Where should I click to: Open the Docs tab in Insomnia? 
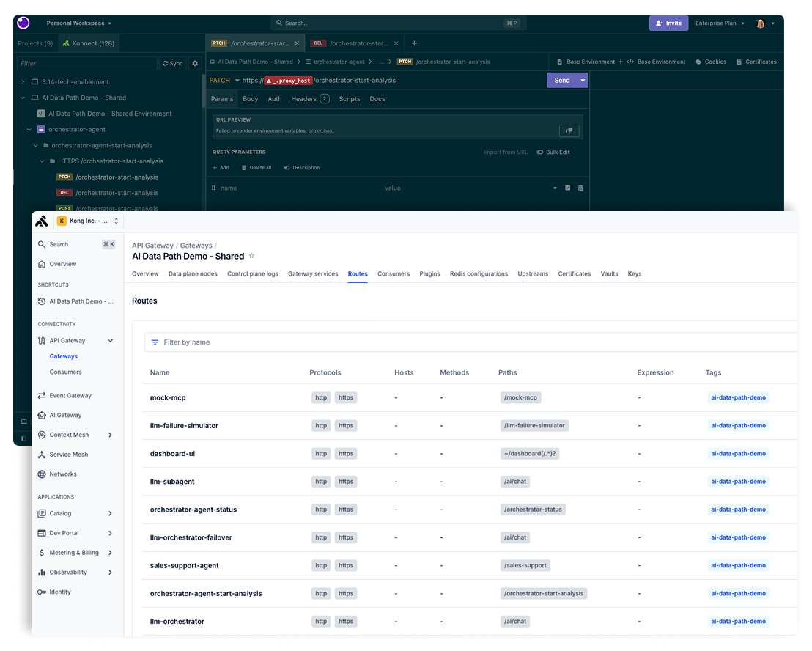coord(377,99)
